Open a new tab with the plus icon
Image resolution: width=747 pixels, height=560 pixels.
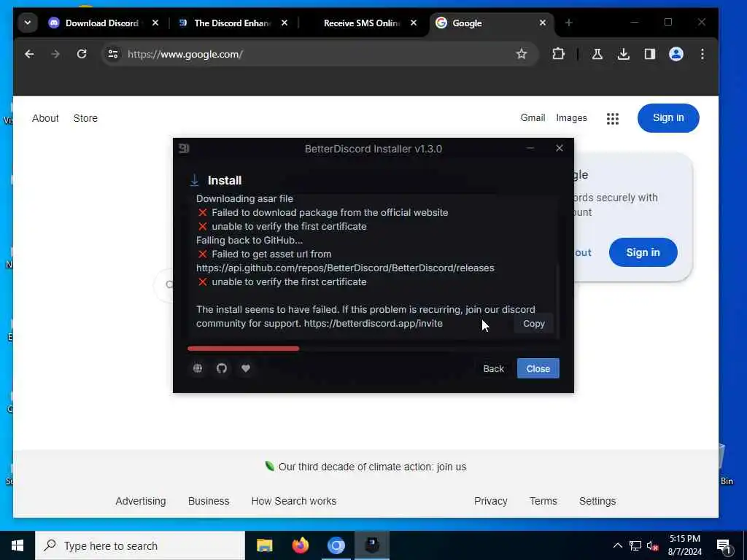tap(568, 23)
